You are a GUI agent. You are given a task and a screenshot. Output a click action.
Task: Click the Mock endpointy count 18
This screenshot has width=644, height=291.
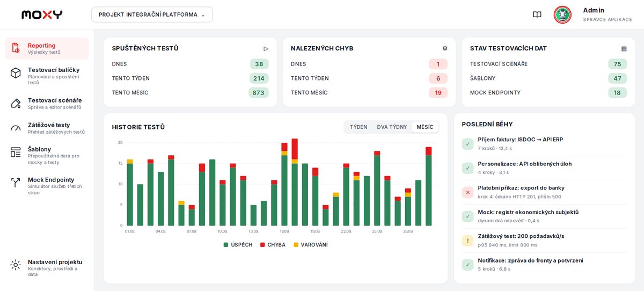click(x=617, y=93)
